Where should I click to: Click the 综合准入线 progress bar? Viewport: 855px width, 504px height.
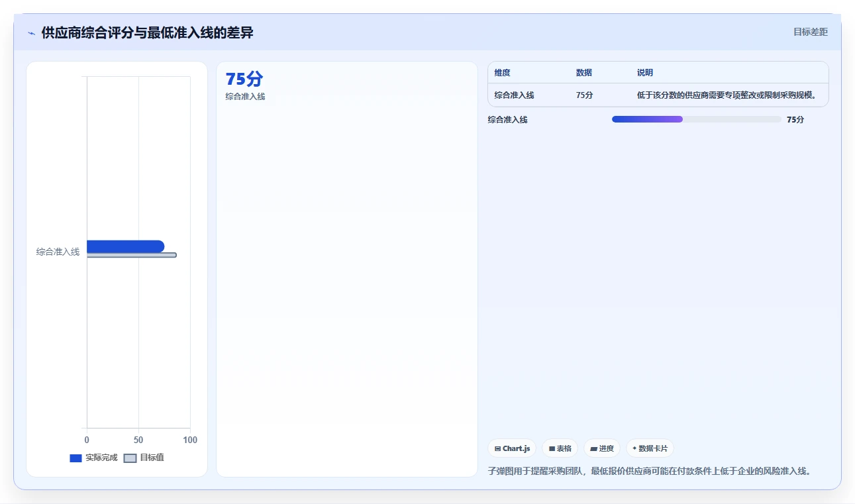[697, 119]
